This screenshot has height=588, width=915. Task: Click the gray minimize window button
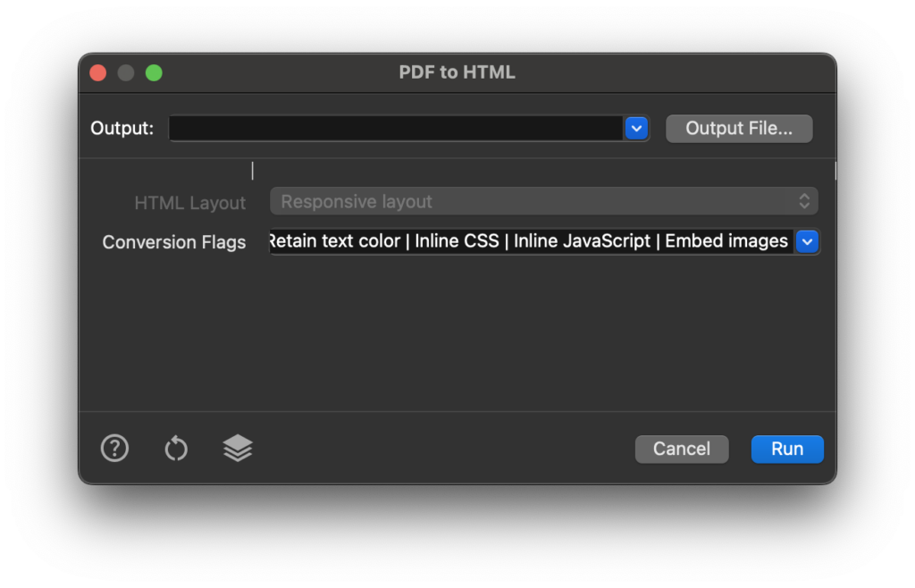click(126, 73)
